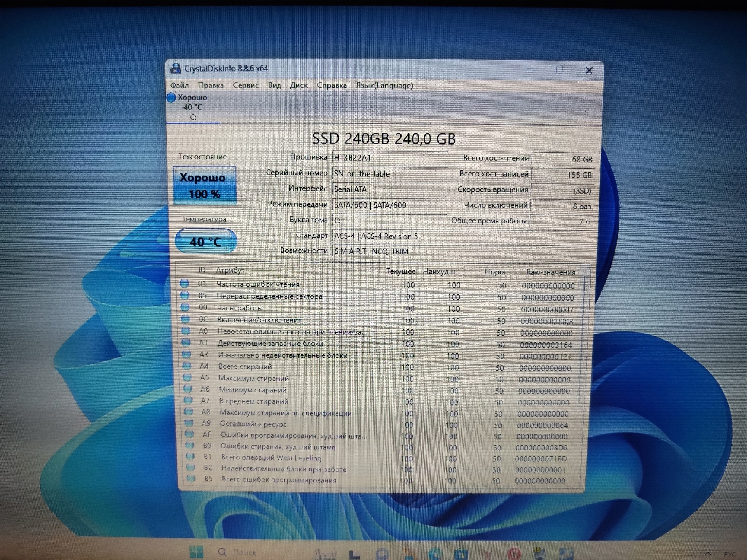Show hidden system tray icons chevron
This screenshot has width=747, height=560.
(x=708, y=554)
